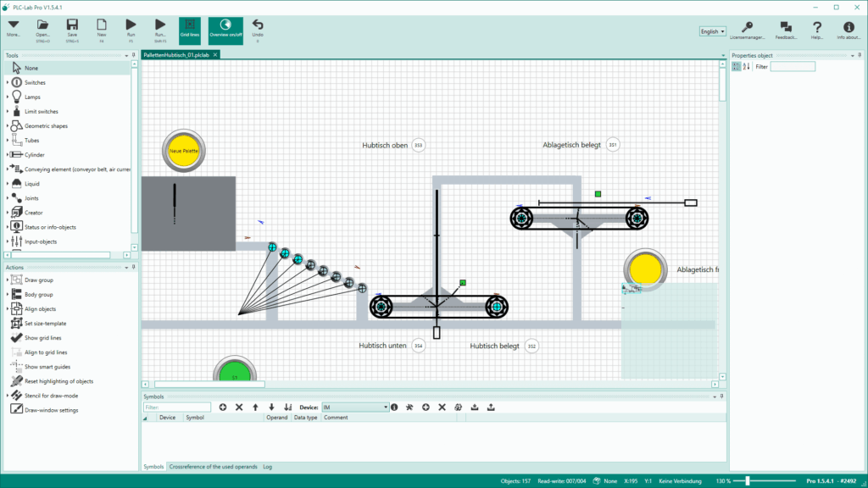The image size is (868, 488).
Task: Toggle Align to grid lines
Action: point(46,352)
